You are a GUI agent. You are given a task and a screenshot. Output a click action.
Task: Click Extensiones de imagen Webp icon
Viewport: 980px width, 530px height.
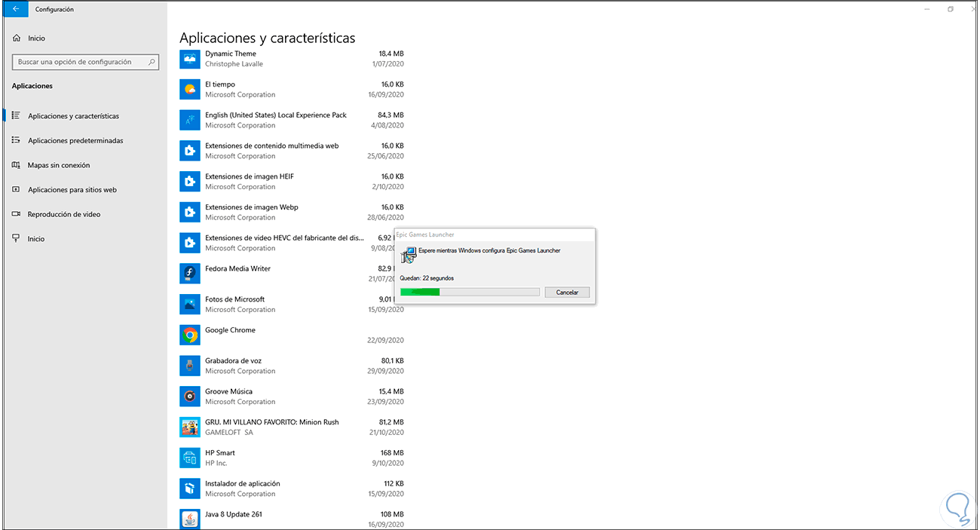point(190,212)
